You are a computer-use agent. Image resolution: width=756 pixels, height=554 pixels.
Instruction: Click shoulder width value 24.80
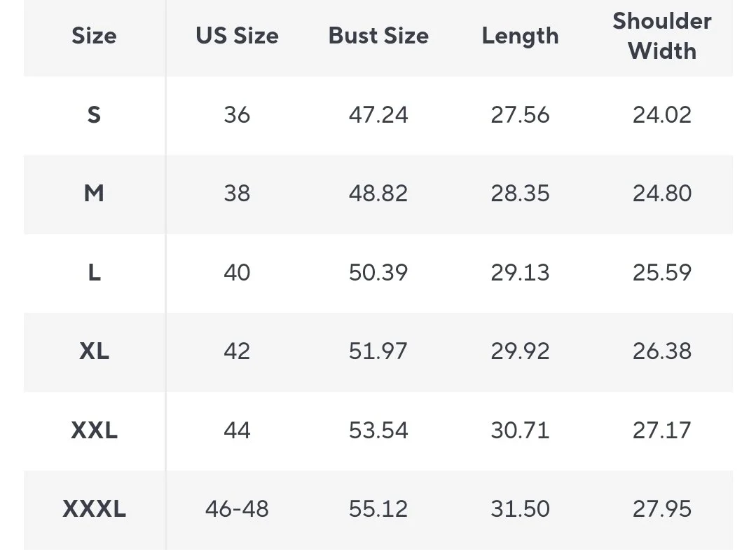pyautogui.click(x=662, y=194)
